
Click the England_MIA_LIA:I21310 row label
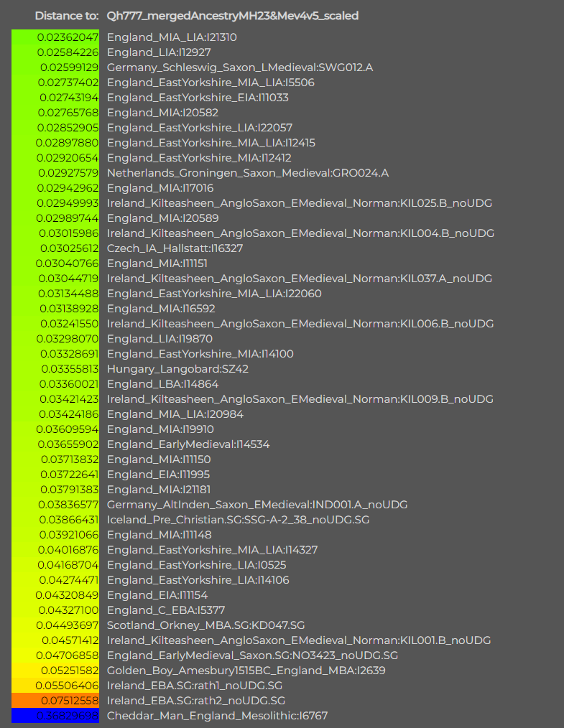(x=172, y=37)
